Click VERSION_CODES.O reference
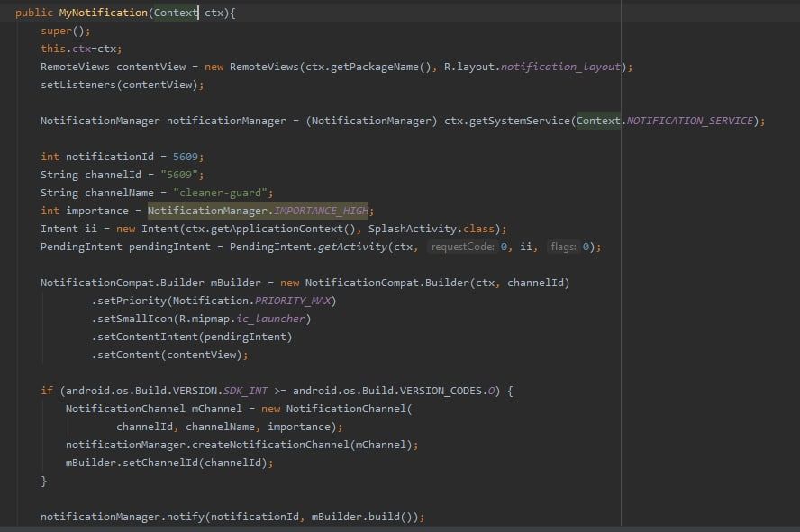800x532 pixels. coord(447,391)
